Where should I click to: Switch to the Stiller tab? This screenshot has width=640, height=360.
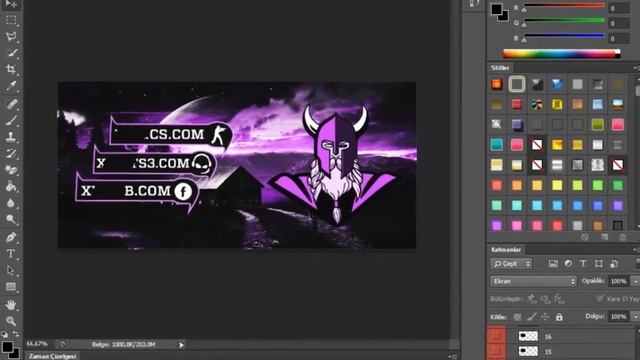500,68
